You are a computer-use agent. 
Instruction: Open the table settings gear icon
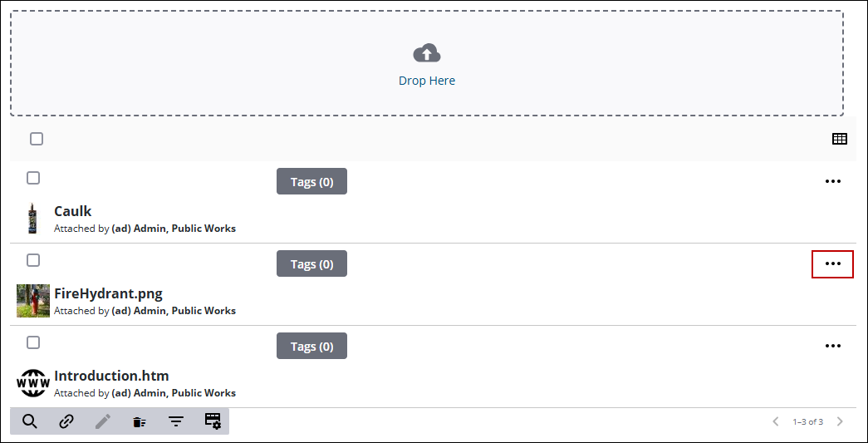pyautogui.click(x=213, y=421)
